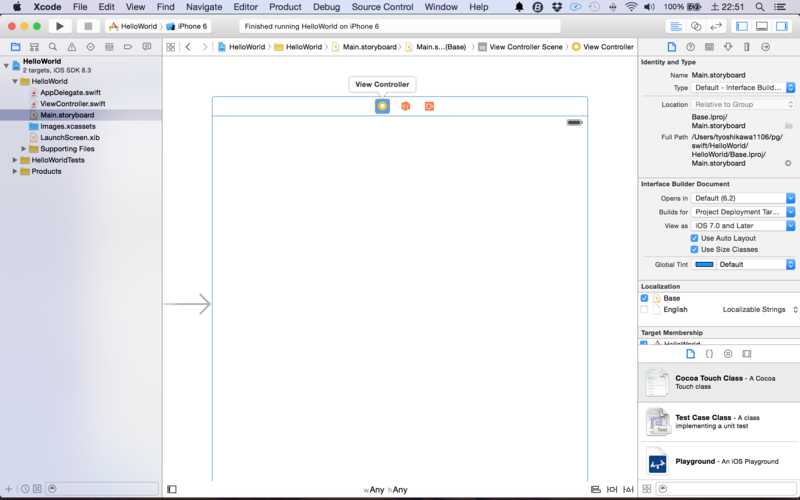Show the File Template library
Viewport: 800px width, 500px height.
point(690,354)
